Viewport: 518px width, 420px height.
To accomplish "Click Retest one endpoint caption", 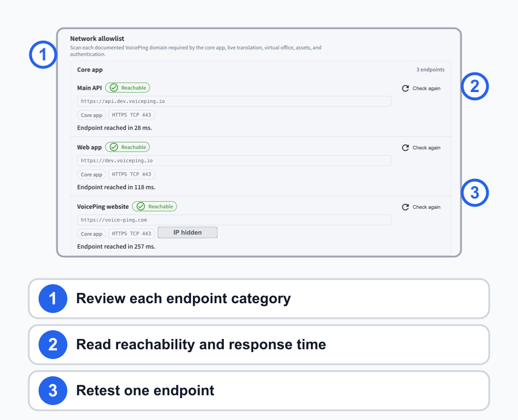I will [146, 391].
